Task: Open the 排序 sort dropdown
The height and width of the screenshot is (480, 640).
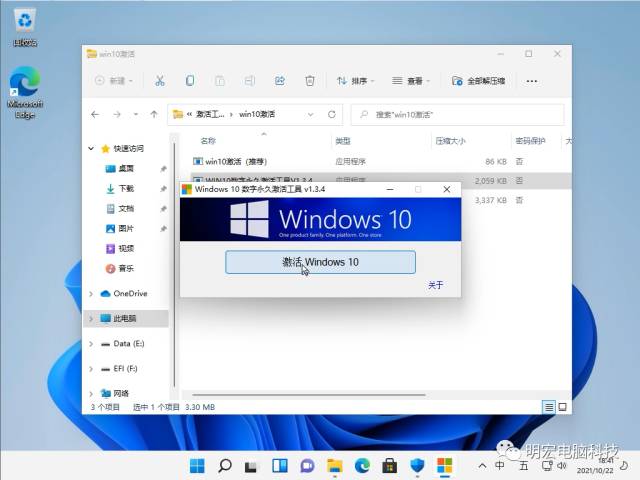Action: click(x=355, y=81)
